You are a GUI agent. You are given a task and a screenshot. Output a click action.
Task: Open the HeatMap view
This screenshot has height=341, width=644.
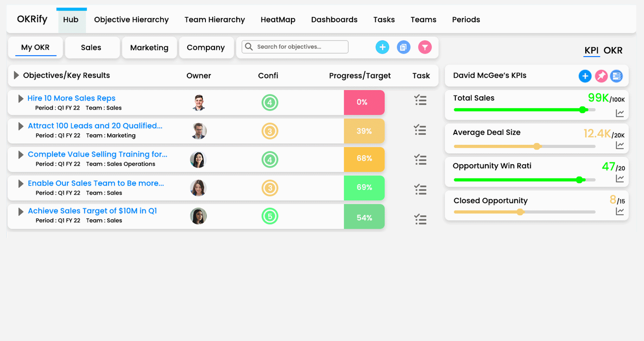click(277, 19)
